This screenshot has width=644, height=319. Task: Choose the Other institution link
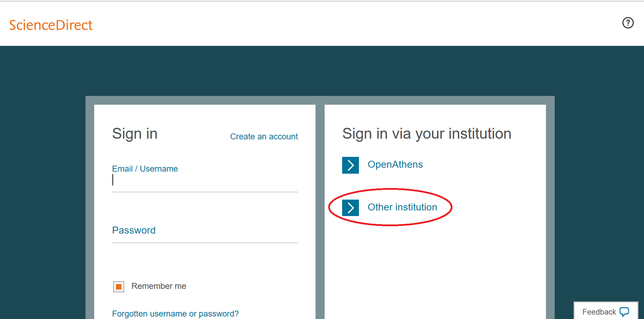click(x=402, y=207)
